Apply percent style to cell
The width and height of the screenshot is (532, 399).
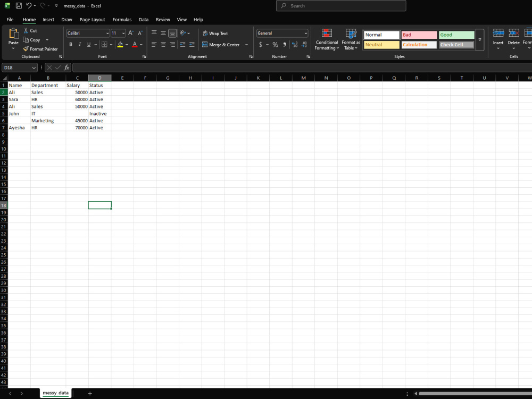[275, 45]
